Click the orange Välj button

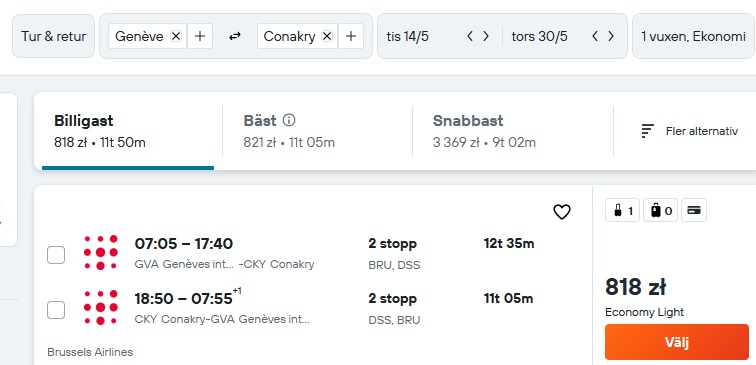click(x=677, y=342)
